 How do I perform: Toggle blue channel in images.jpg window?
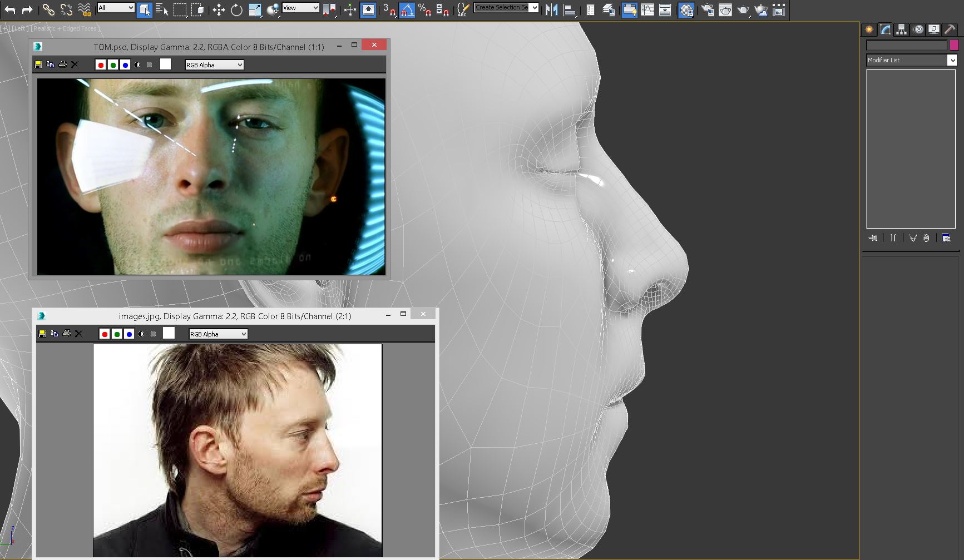tap(129, 334)
